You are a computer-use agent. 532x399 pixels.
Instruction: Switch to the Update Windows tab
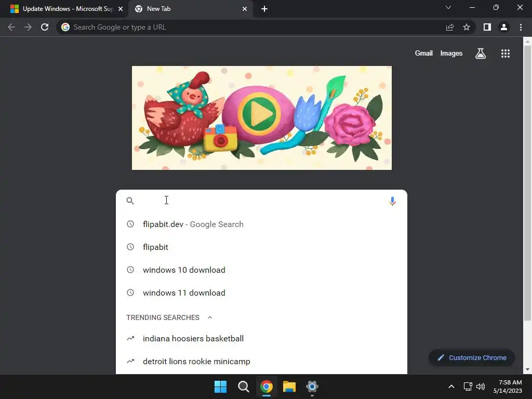coord(64,9)
